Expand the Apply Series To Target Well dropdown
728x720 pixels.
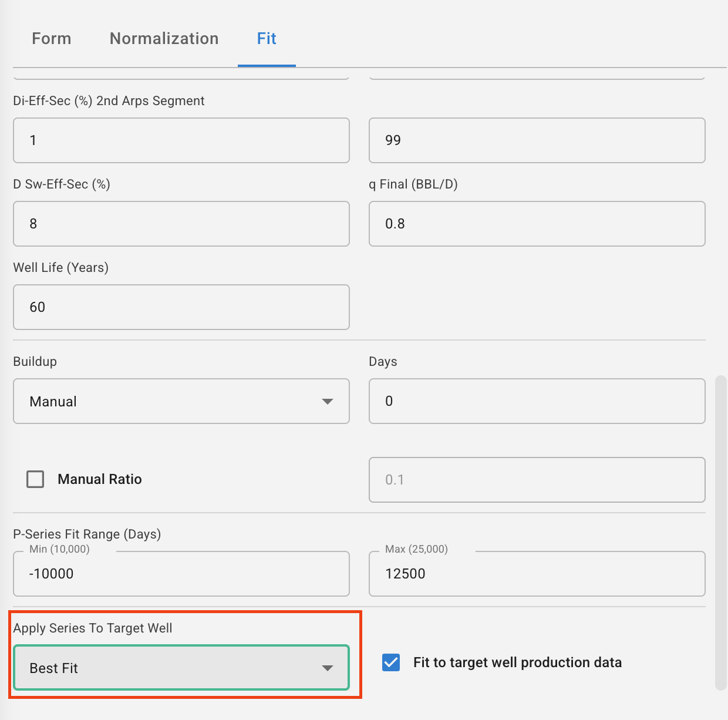pos(170,668)
